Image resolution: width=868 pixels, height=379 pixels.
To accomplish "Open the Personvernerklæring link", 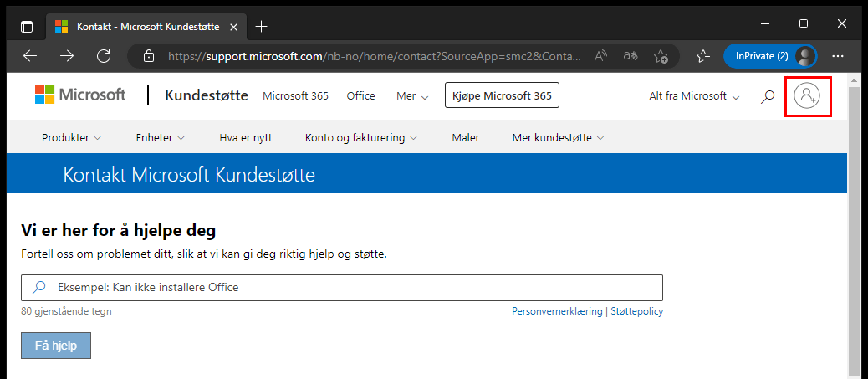I will coord(557,311).
